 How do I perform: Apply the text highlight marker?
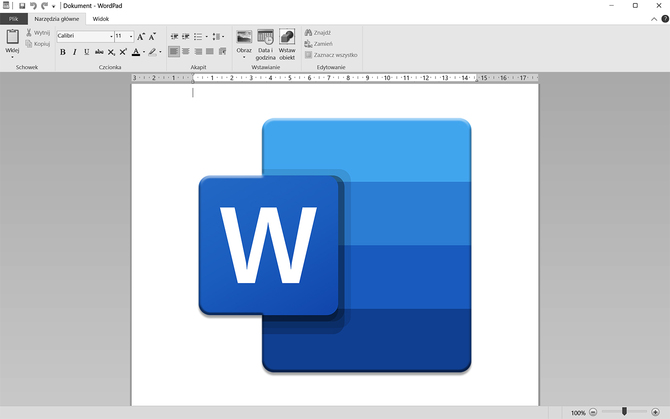point(153,52)
